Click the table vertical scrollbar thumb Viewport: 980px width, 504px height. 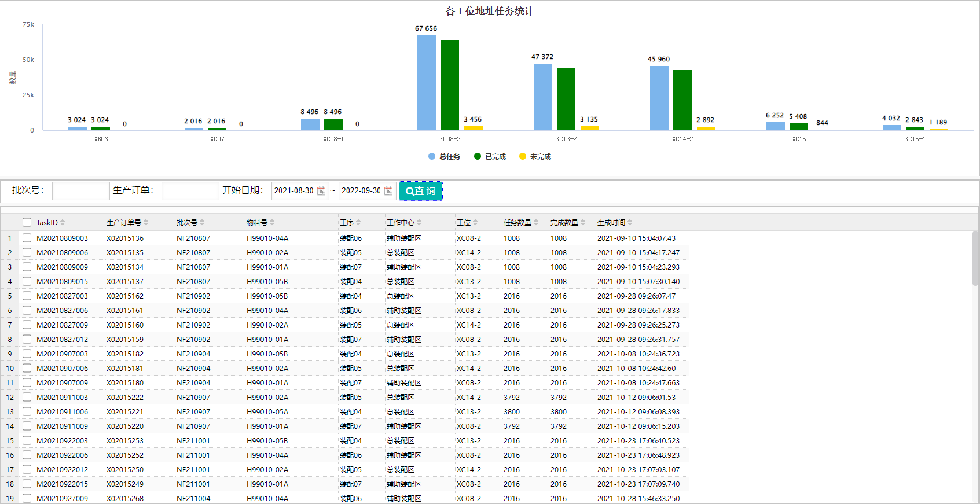click(975, 257)
